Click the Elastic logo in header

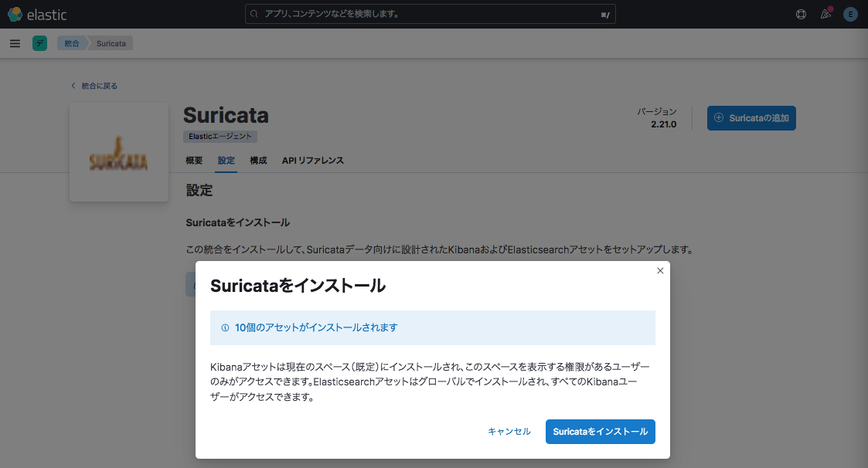37,15
